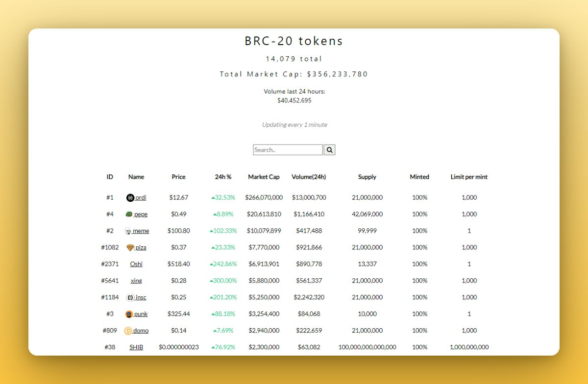Viewport: 588px width, 384px height.
Task: Open the pepe token page
Action: pos(140,214)
